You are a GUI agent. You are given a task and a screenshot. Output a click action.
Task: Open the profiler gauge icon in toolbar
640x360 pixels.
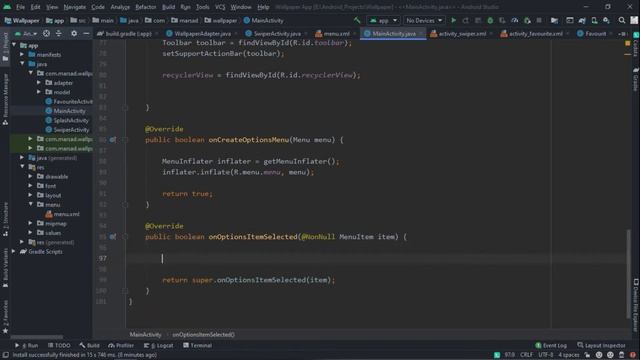515,20
